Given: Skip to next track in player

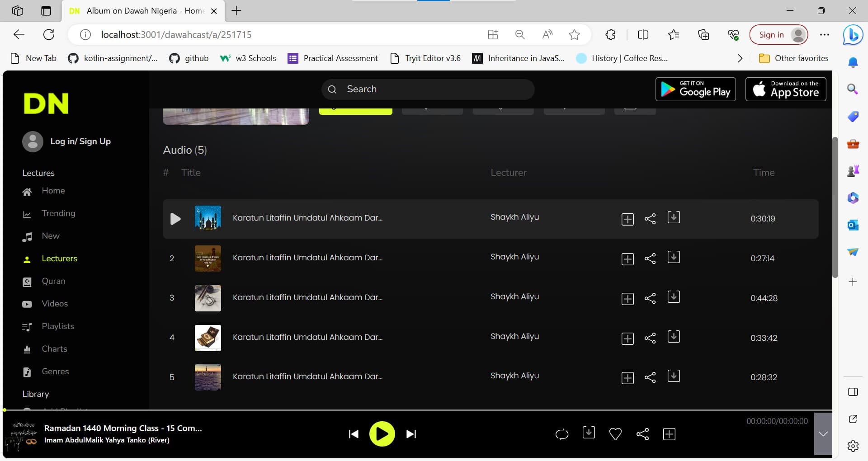Looking at the screenshot, I should point(411,434).
